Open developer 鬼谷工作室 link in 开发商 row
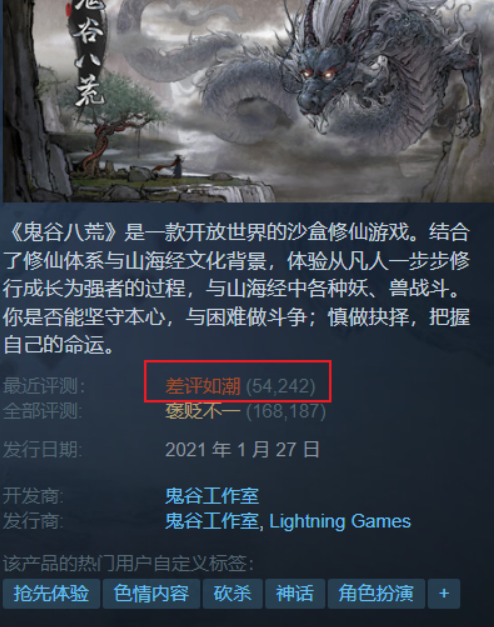Viewport: 494px width, 627px height. click(x=212, y=496)
